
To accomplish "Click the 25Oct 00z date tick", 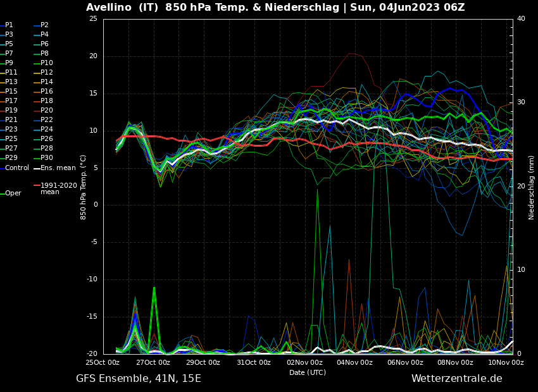I will (103, 363).
